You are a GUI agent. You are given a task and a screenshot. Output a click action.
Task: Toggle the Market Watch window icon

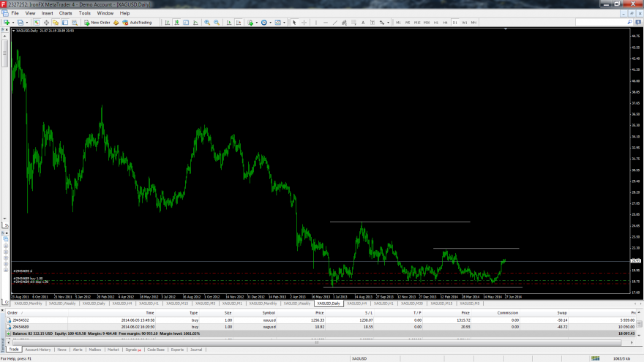(37, 23)
